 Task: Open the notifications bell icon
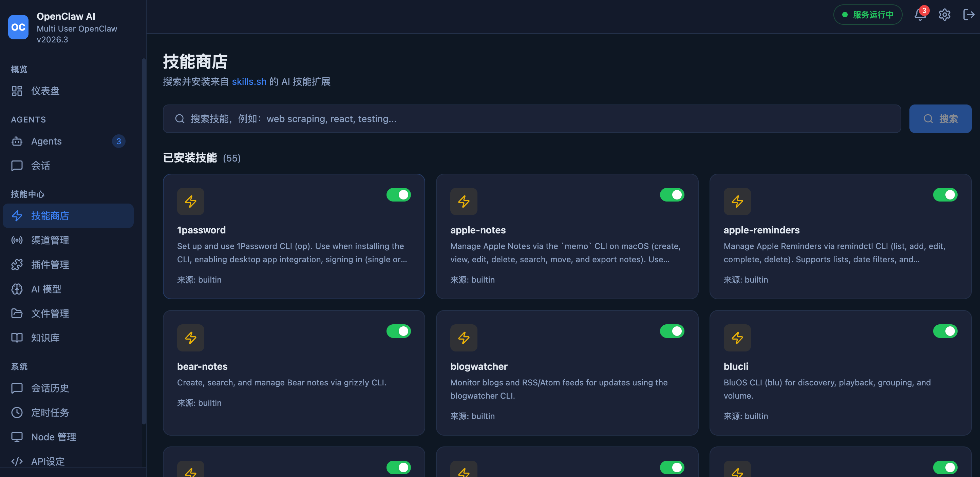pos(920,15)
